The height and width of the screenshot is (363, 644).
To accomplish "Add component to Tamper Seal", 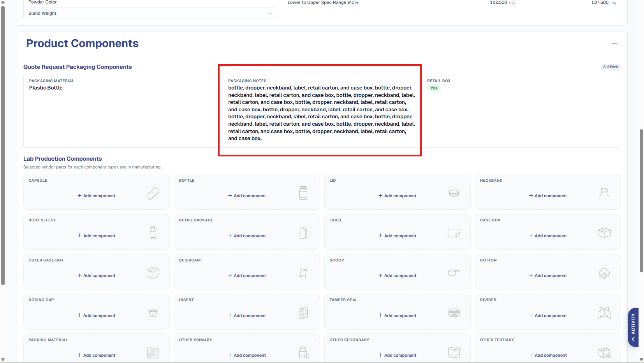I will click(398, 316).
